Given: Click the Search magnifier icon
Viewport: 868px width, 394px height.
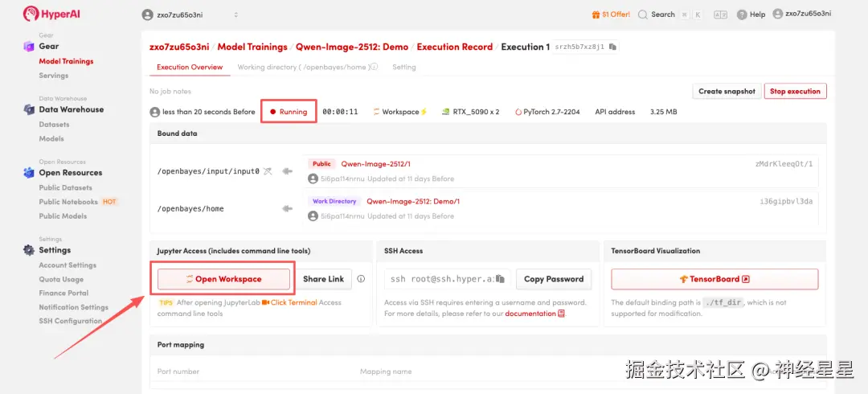Looking at the screenshot, I should pyautogui.click(x=643, y=15).
